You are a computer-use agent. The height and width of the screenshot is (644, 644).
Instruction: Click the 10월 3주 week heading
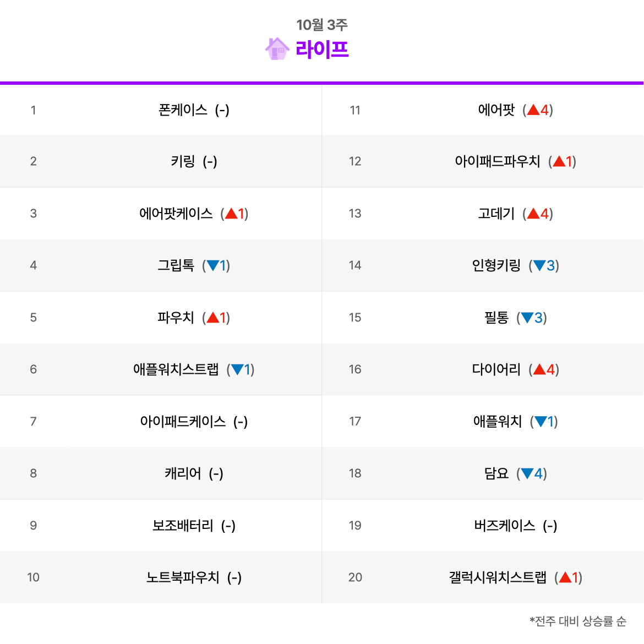pos(322,25)
